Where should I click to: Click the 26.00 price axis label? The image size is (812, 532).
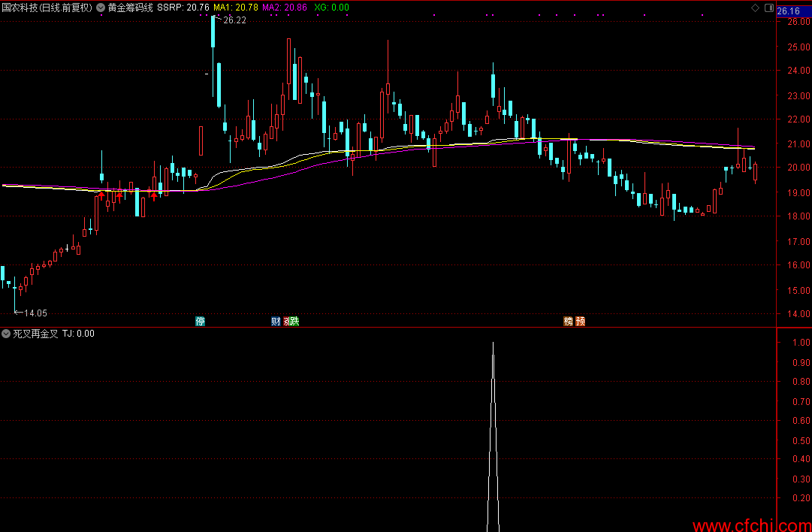798,23
